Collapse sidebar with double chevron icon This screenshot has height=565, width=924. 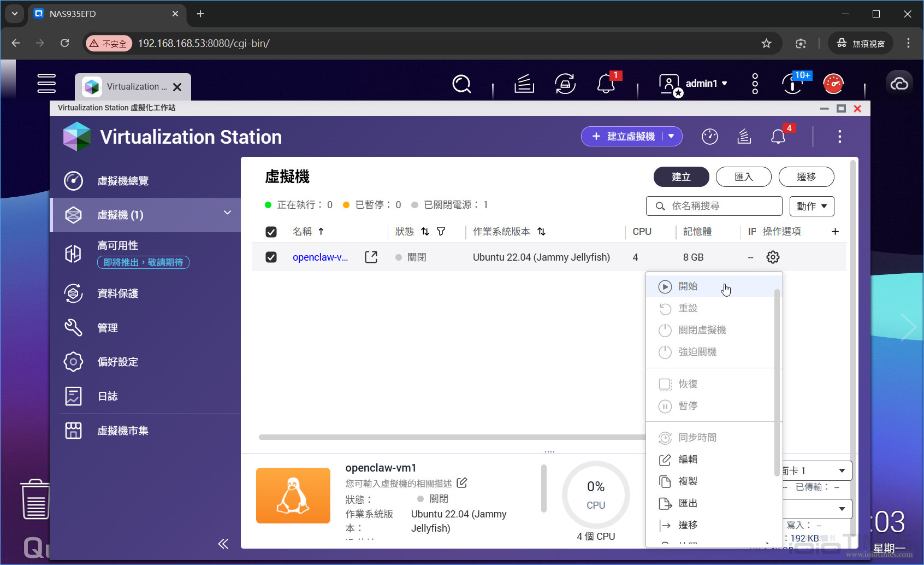[x=223, y=543]
